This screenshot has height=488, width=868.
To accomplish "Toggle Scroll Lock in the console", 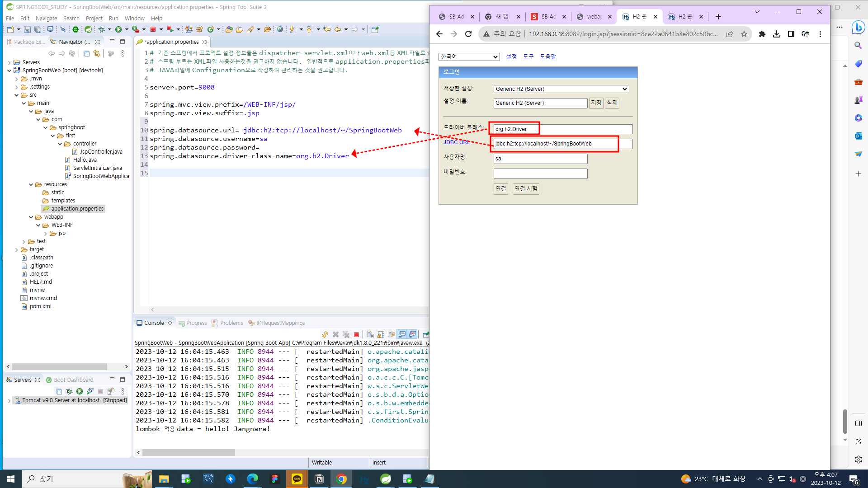I will coord(381,334).
